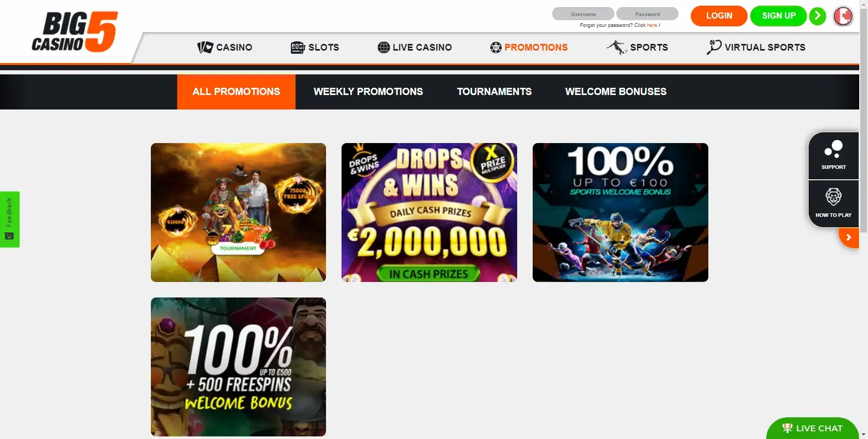Open the Drops & Wins promotion thumbnail
This screenshot has width=868, height=439.
tap(429, 212)
